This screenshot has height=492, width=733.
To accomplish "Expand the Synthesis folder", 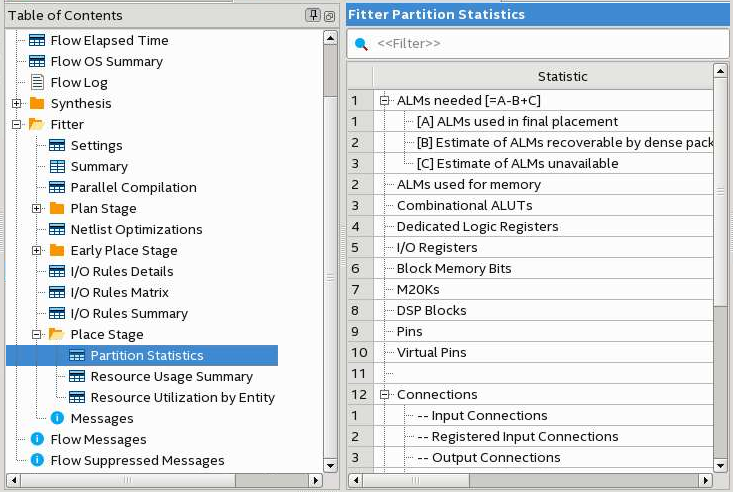I will click(x=17, y=103).
